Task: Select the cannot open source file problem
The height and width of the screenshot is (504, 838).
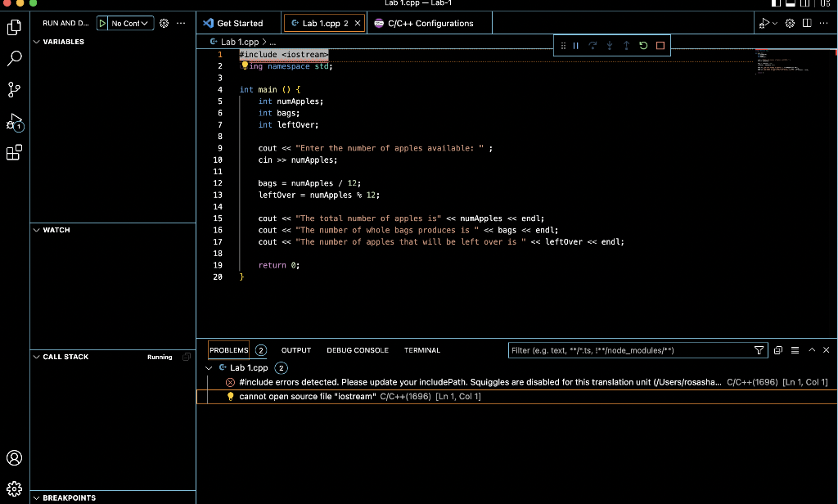Action: (x=307, y=397)
